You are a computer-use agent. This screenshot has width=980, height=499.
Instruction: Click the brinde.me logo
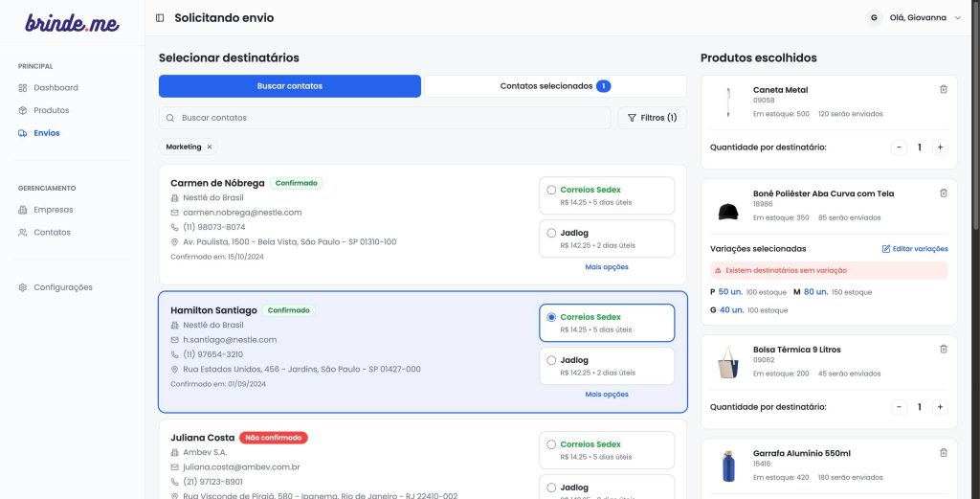pyautogui.click(x=72, y=23)
